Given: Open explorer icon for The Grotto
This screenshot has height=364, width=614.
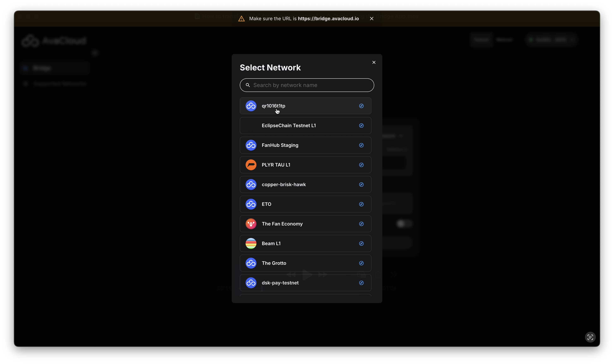Looking at the screenshot, I should coord(361,263).
